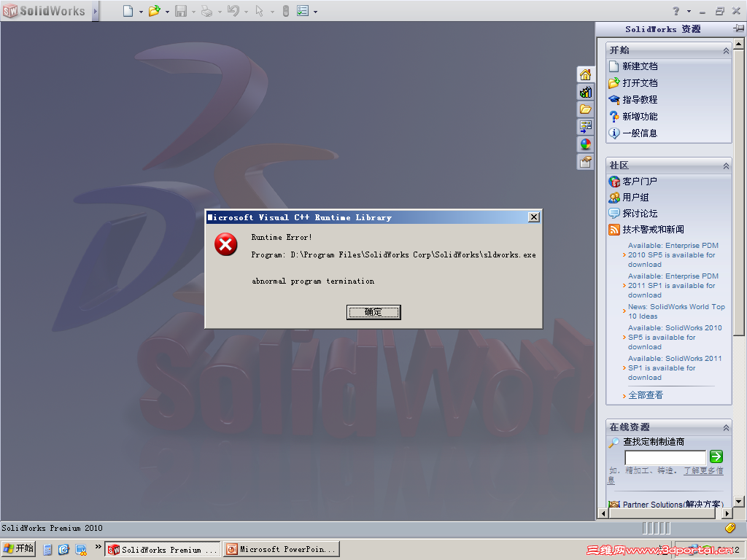This screenshot has width=747, height=560.
Task: Click the Open file folder toolbar icon
Action: [154, 10]
